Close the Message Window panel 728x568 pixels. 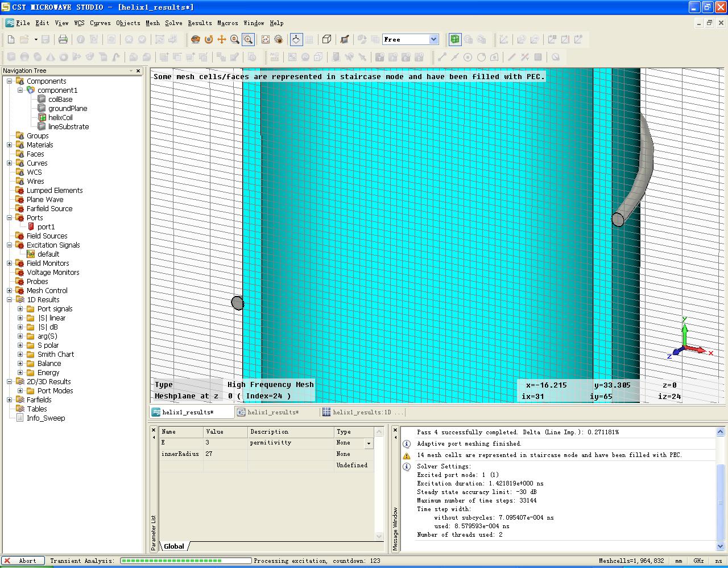coord(395,430)
